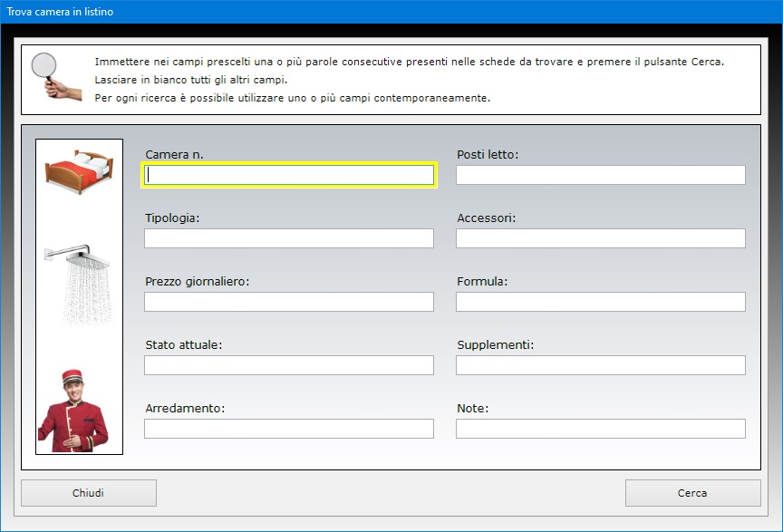Click into the Accessori field
The image size is (783, 532).
[x=600, y=238]
